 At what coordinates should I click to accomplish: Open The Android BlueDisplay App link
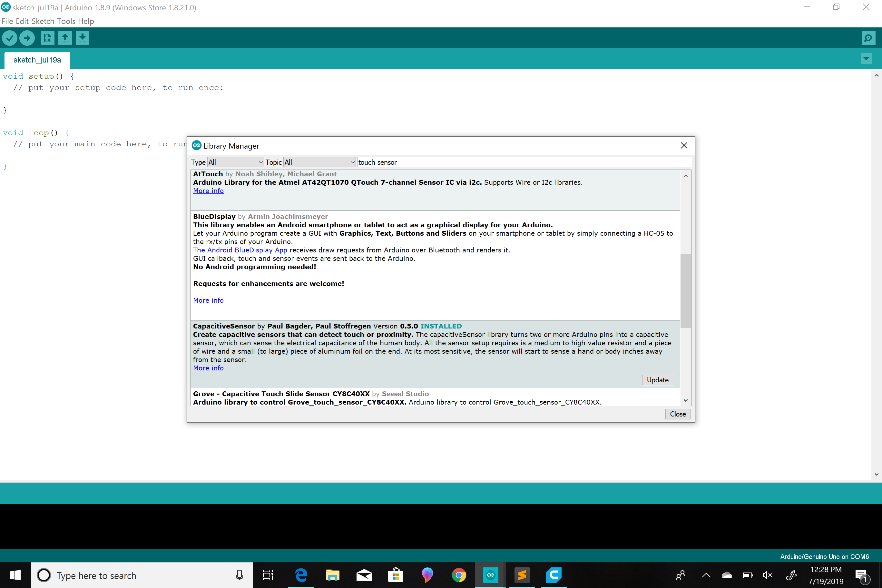tap(240, 250)
